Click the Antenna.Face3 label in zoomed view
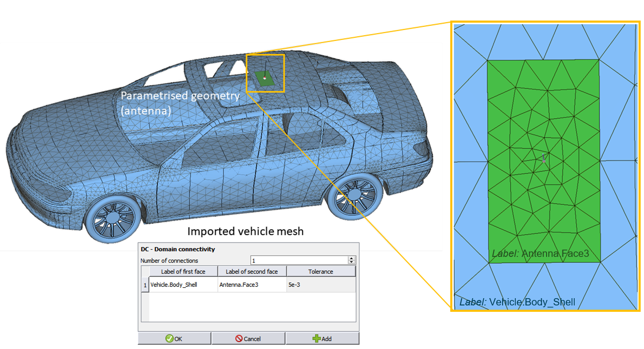The height and width of the screenshot is (349, 644). 540,253
